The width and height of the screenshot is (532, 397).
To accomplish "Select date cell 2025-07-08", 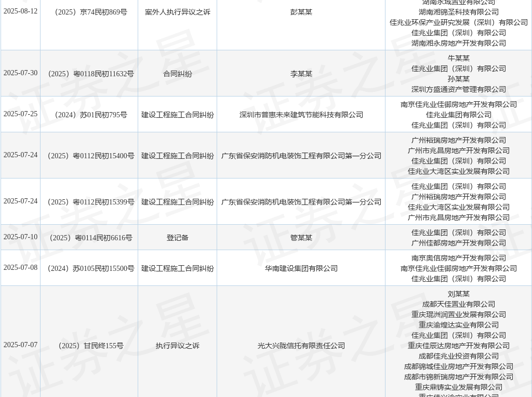I will click(x=20, y=267).
